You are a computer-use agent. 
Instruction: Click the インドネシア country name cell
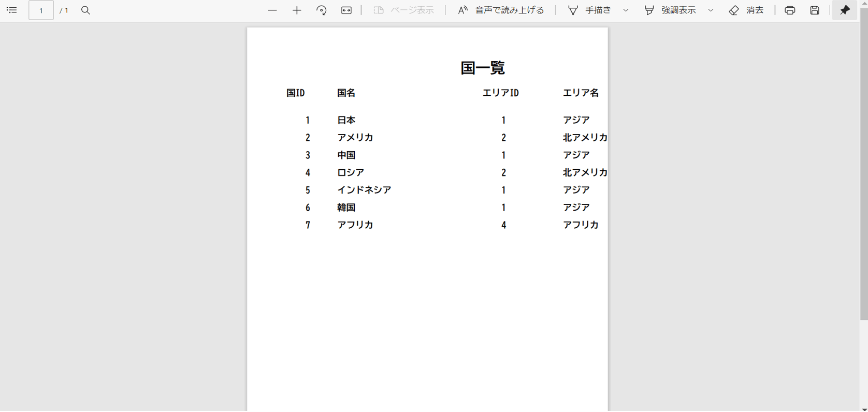click(364, 190)
